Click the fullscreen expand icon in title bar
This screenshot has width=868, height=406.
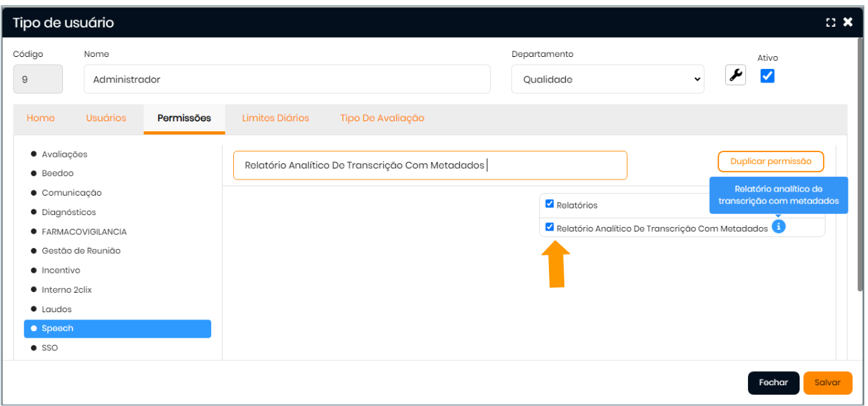click(x=831, y=23)
